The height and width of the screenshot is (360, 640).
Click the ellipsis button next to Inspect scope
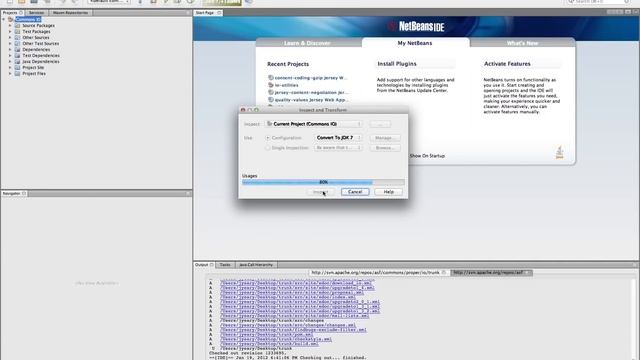tap(380, 124)
